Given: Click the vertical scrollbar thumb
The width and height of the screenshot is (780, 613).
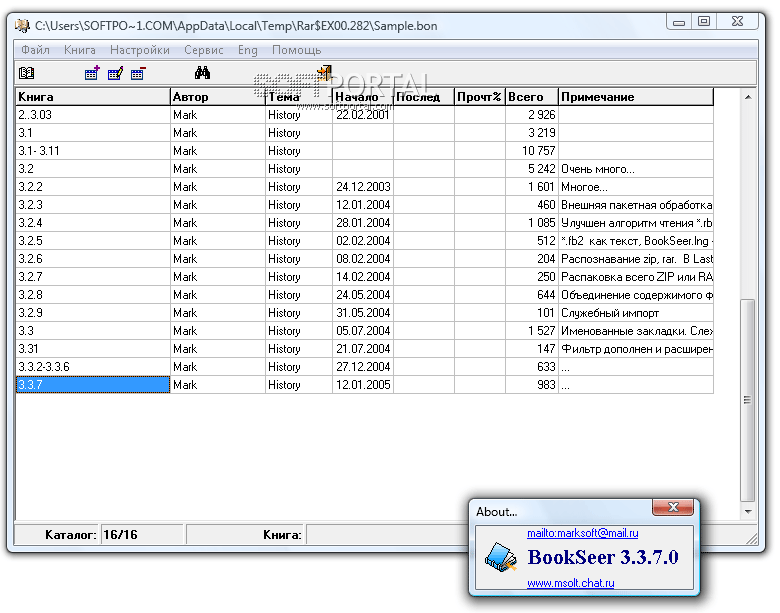Looking at the screenshot, I should [748, 400].
